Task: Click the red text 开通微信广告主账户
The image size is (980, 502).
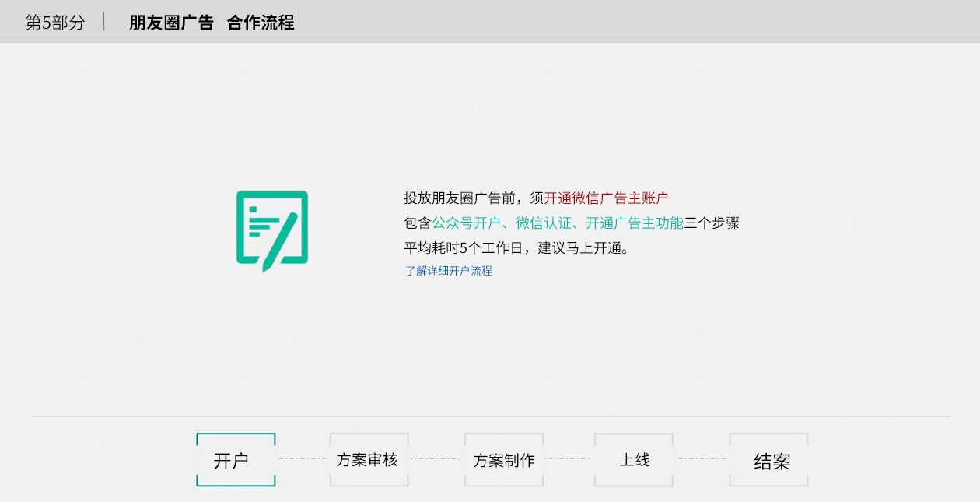Action: point(607,198)
